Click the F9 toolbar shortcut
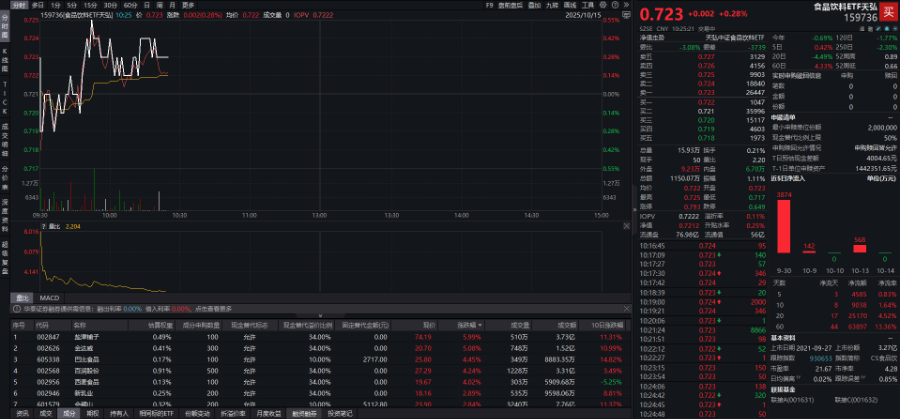900x419 pixels. tap(489, 5)
